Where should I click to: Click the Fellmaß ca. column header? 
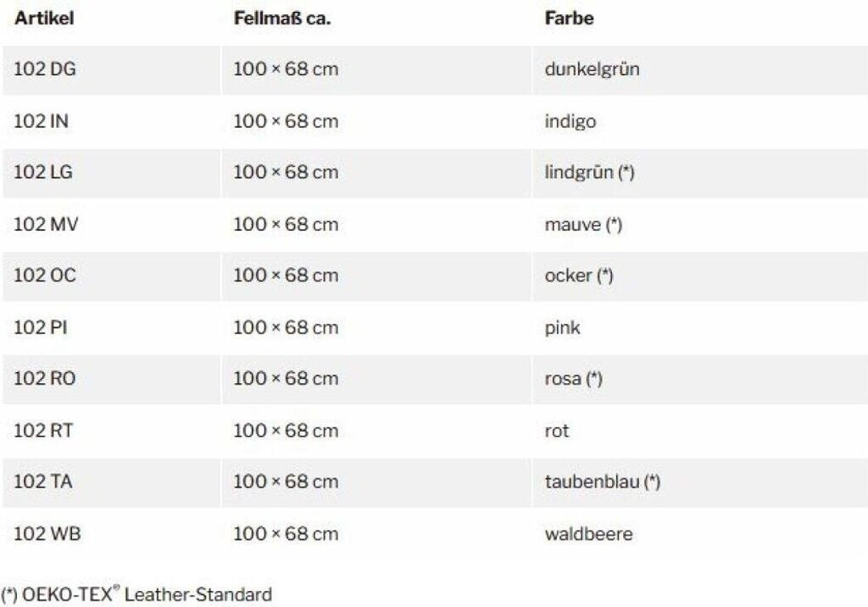pos(281,19)
